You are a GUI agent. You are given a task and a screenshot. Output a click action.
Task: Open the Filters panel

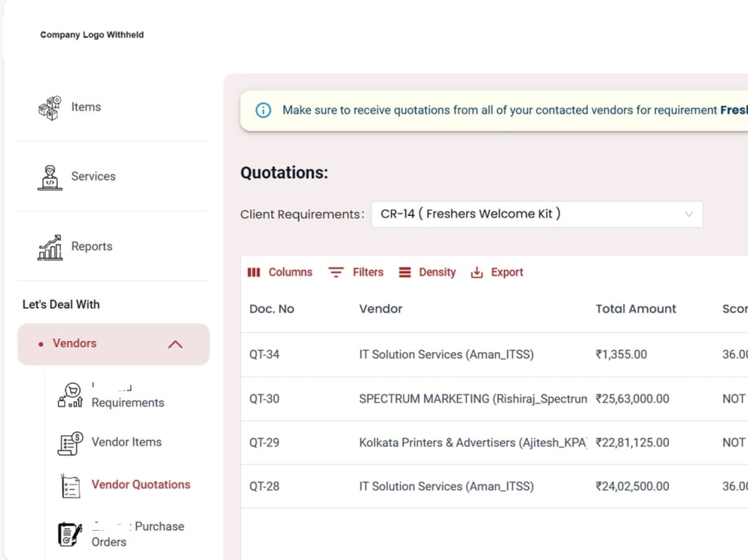[356, 272]
